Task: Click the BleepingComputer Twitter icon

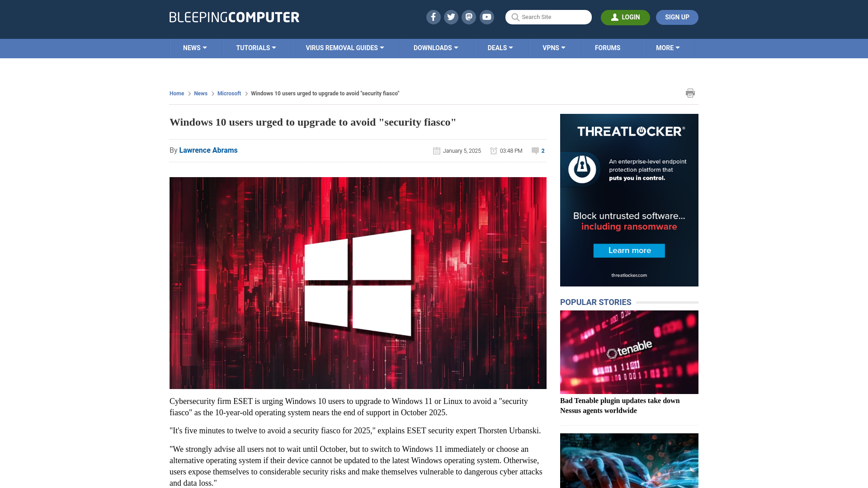Action: pyautogui.click(x=451, y=17)
